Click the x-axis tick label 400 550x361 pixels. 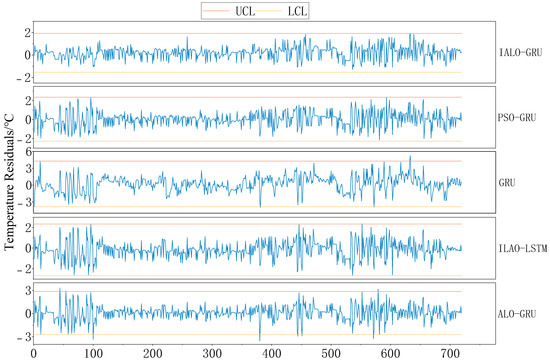tap(271, 354)
